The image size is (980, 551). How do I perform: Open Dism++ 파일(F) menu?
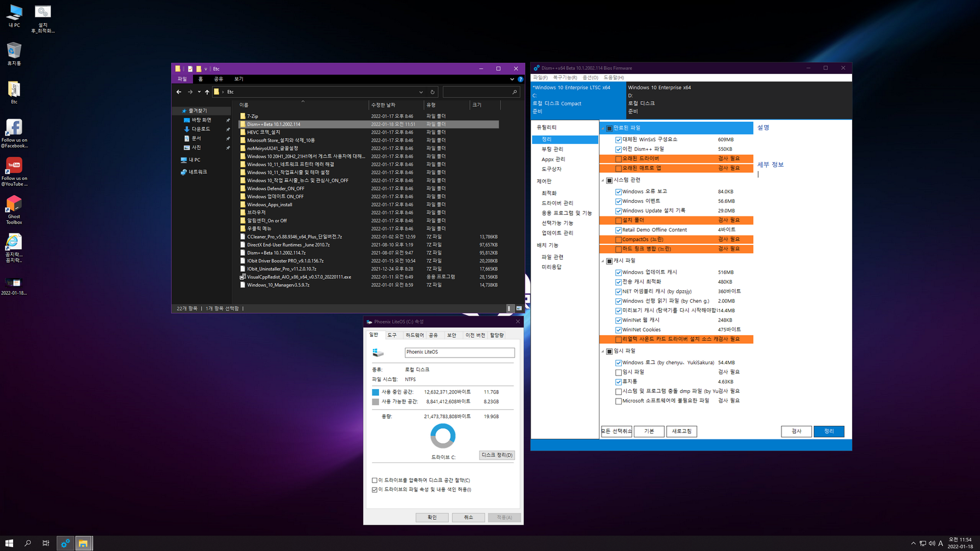pos(540,78)
